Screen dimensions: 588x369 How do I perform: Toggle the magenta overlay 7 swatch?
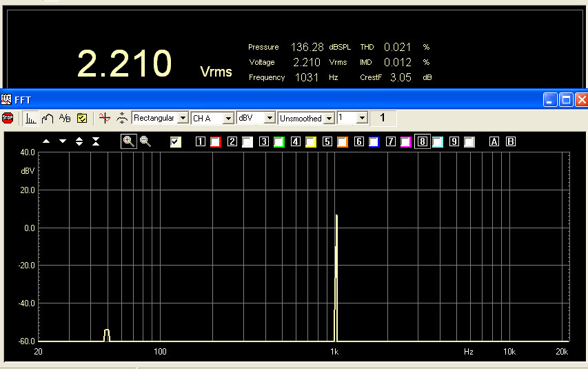(x=405, y=142)
